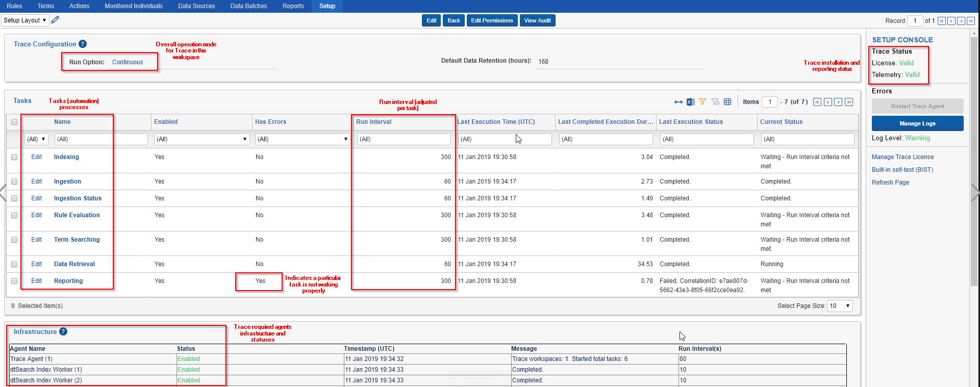
Task: Sort by Last Execution Status header
Action: [x=691, y=122]
